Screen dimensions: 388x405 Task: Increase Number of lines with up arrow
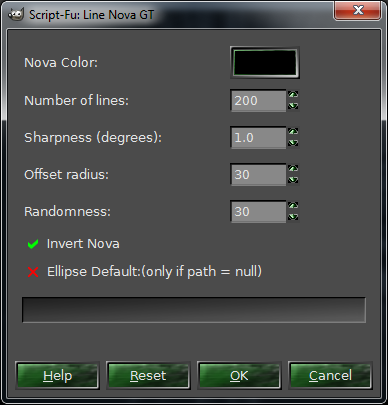click(x=293, y=95)
